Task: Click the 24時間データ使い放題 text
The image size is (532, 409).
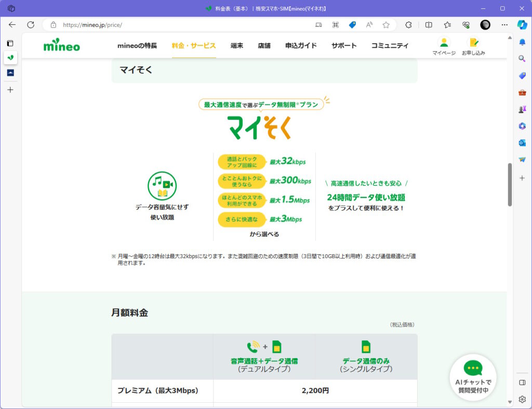Action: tap(366, 197)
